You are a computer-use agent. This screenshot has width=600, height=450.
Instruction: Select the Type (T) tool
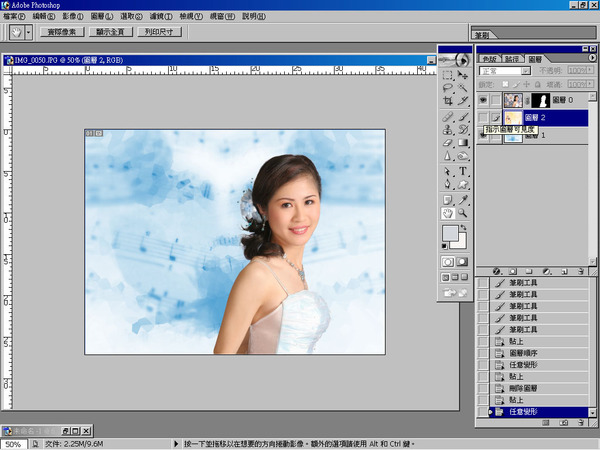point(464,171)
